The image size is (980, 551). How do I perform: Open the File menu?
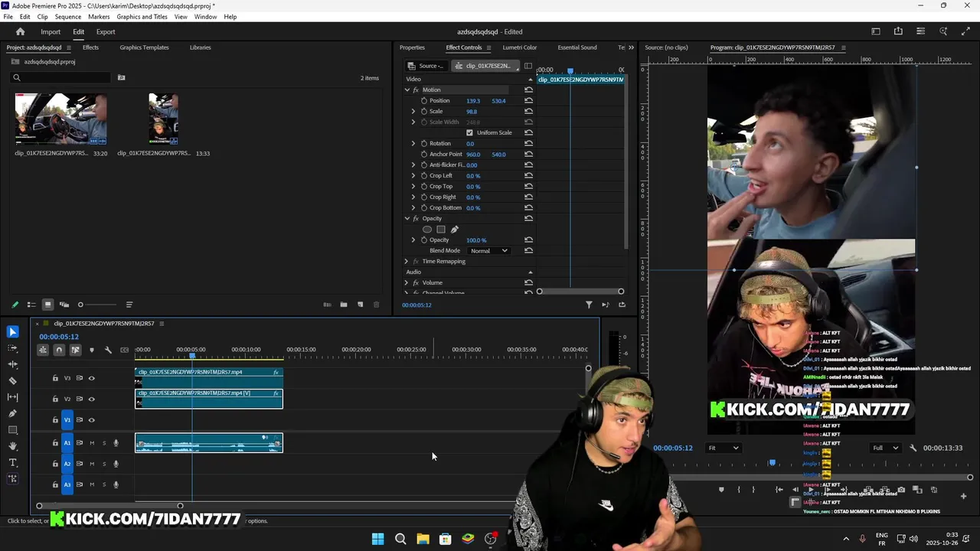[x=8, y=16]
